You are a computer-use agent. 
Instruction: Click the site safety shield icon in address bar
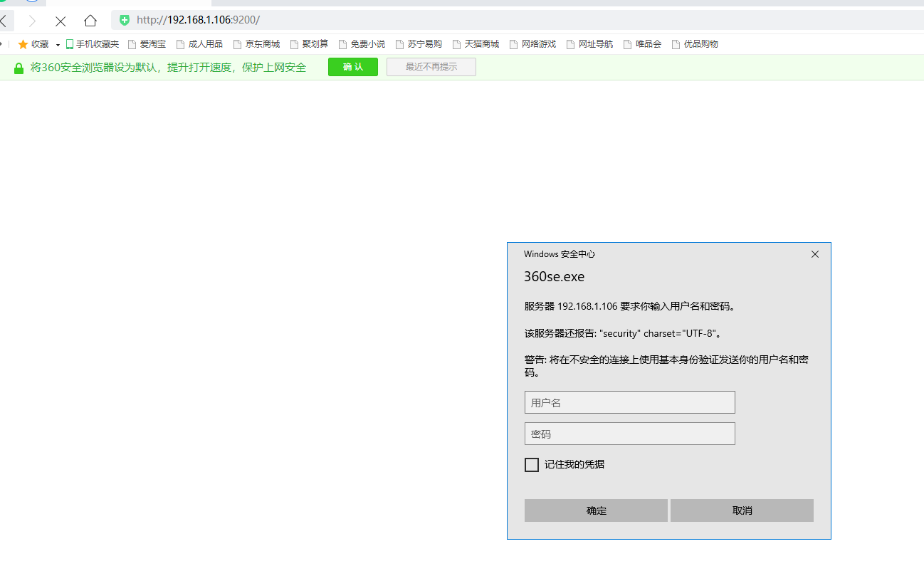click(x=124, y=21)
